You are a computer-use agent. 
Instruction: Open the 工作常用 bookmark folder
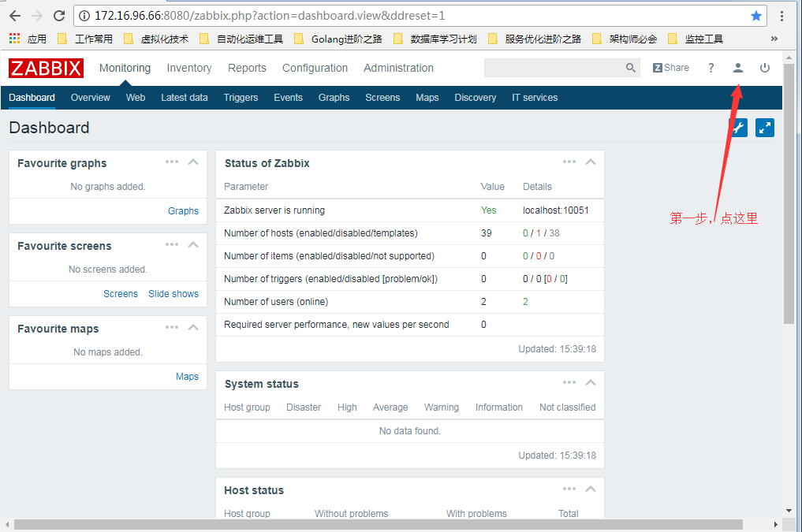click(85, 39)
